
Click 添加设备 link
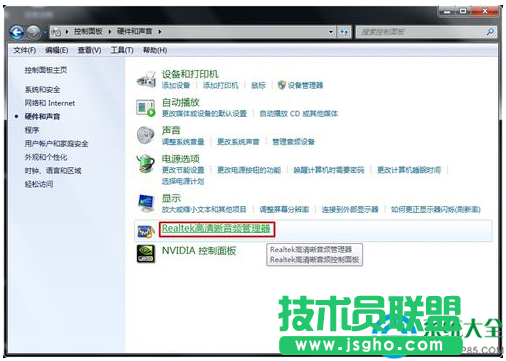coord(176,85)
